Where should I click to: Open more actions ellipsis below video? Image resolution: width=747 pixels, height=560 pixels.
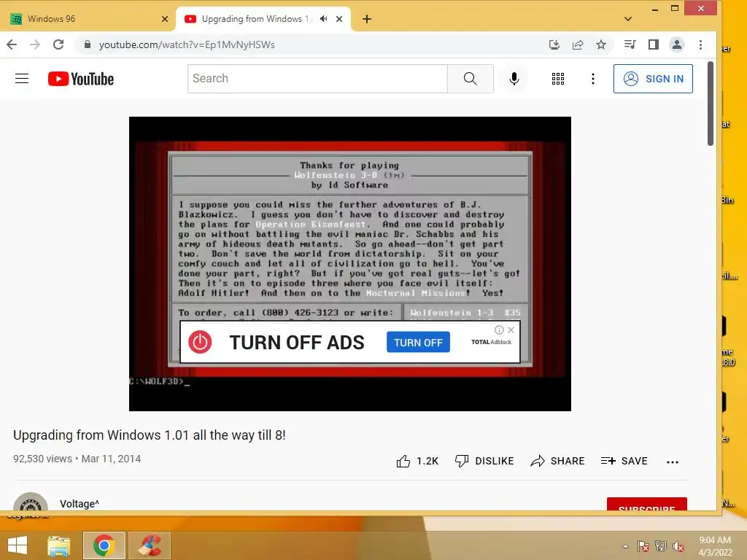tap(672, 462)
